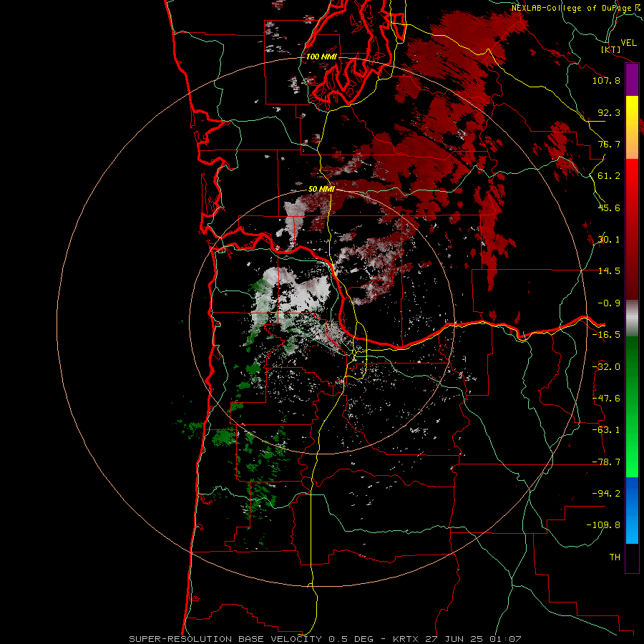Screen dimensions: 644x644
Task: Click the TH legend label
Action: (615, 557)
